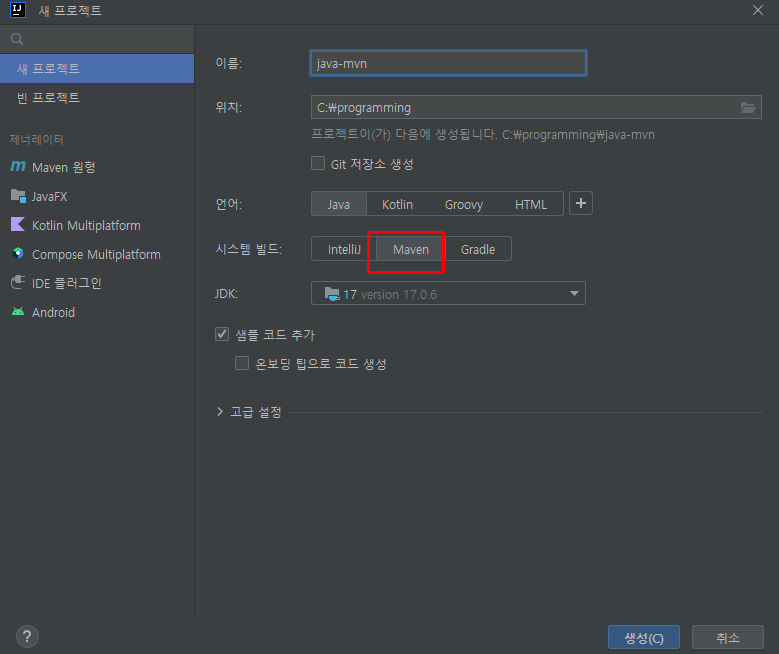The image size is (779, 654).
Task: Select HTML as the language
Action: tap(531, 204)
